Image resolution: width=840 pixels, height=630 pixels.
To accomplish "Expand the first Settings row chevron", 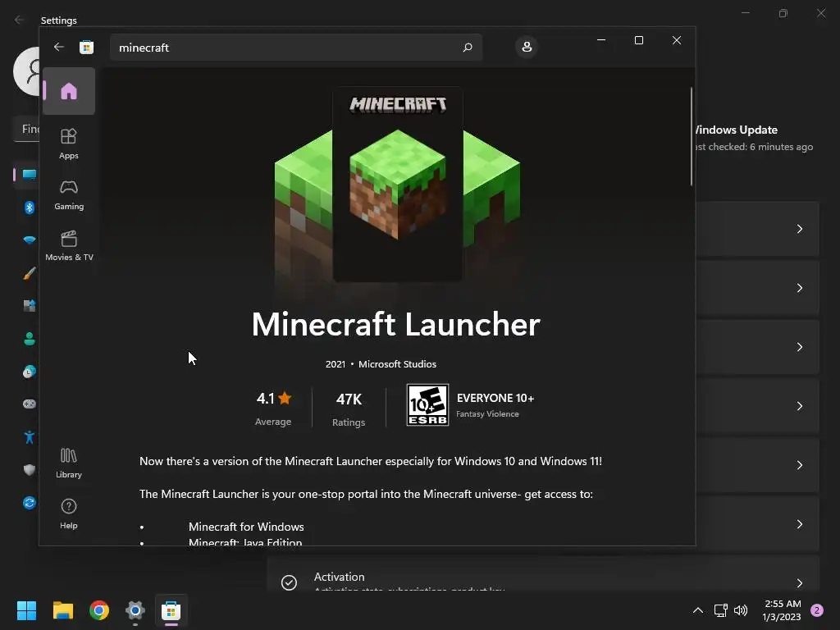I will (799, 229).
